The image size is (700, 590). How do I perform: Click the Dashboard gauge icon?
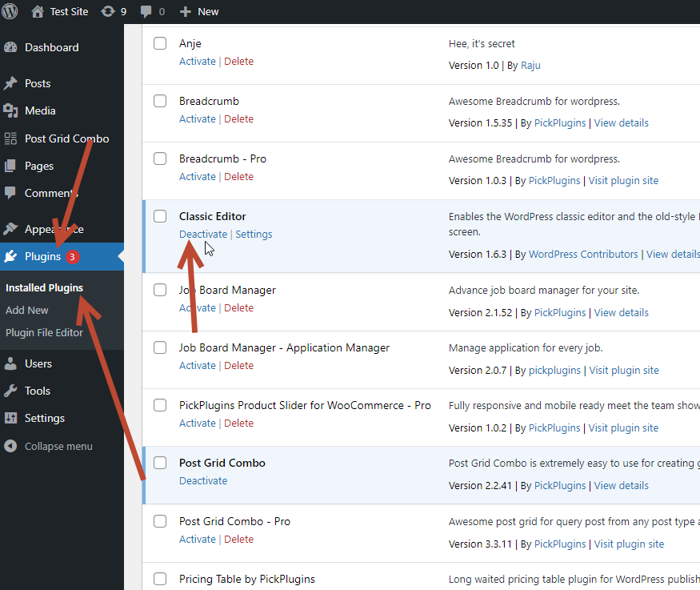tap(10, 47)
